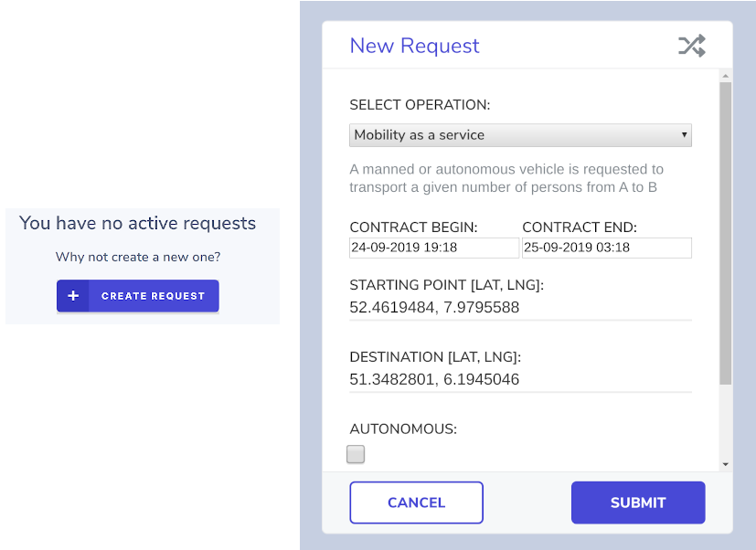This screenshot has width=756, height=550.
Task: Click the Create Request button label
Action: pos(153,296)
